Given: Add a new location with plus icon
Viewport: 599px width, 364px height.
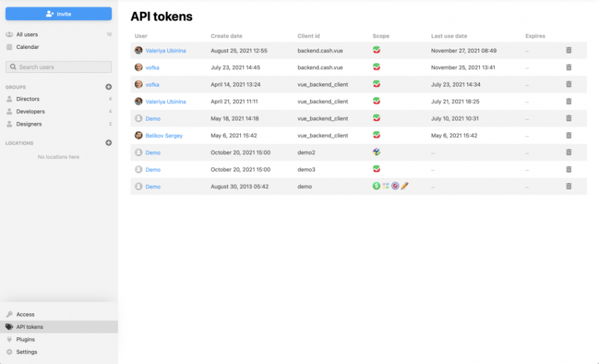Looking at the screenshot, I should pyautogui.click(x=109, y=143).
